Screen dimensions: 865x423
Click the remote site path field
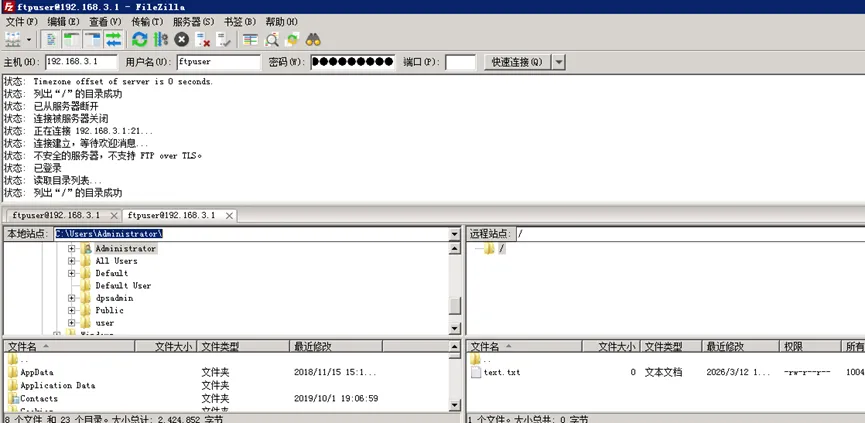pyautogui.click(x=690, y=234)
